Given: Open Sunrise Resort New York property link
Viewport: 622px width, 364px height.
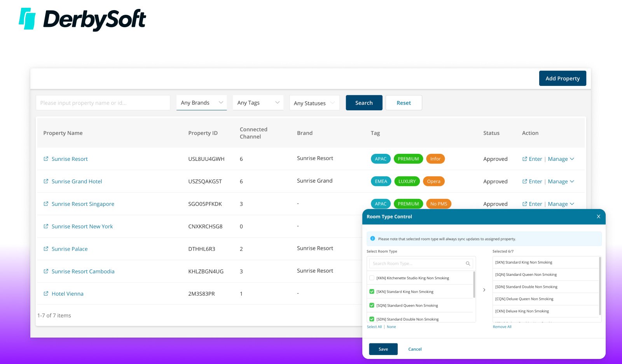Looking at the screenshot, I should tap(82, 226).
